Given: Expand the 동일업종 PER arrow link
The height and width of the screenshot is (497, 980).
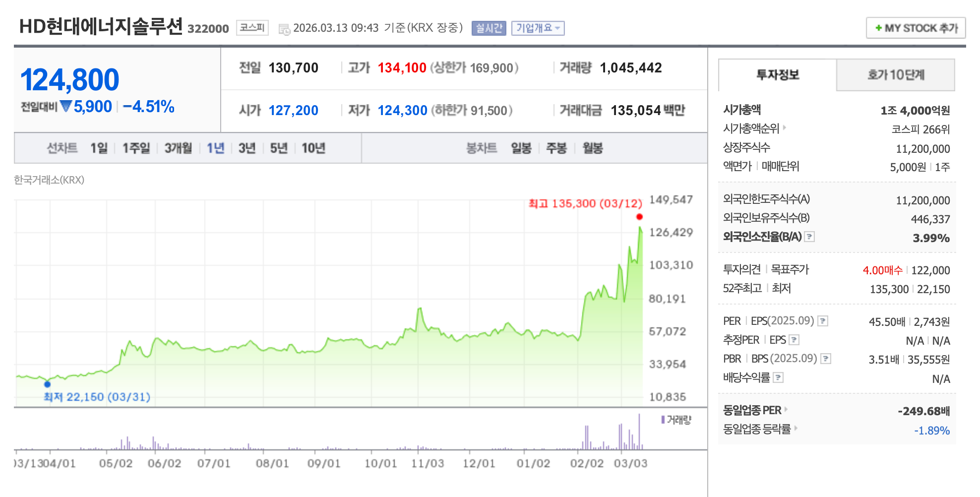Looking at the screenshot, I should point(786,410).
